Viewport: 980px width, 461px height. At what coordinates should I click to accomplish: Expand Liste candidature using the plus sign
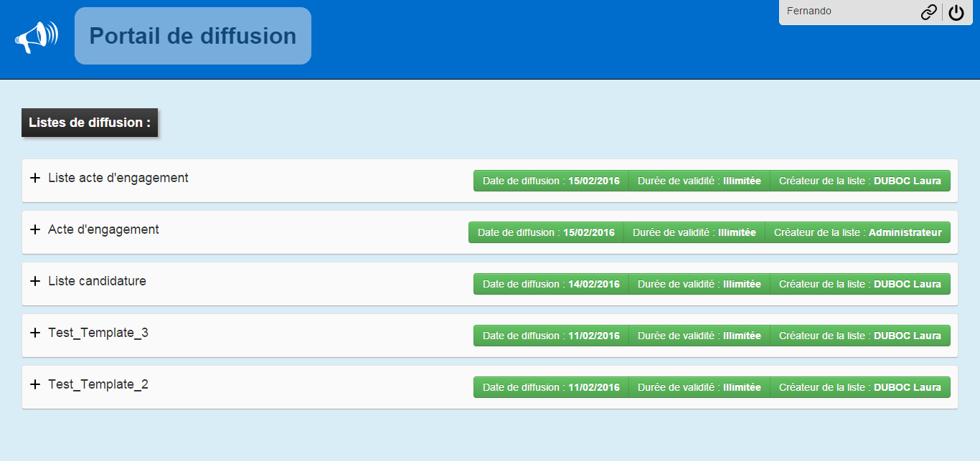tap(35, 281)
